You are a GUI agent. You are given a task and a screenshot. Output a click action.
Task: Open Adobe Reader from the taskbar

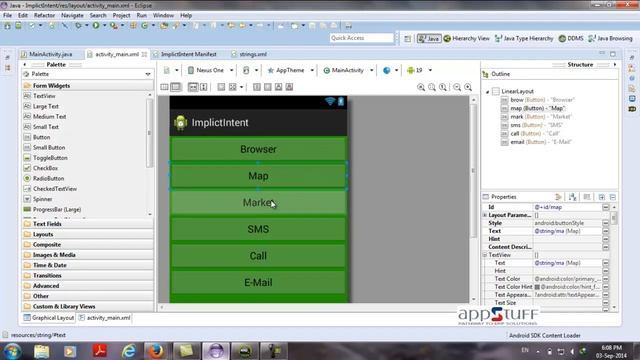tap(100, 351)
